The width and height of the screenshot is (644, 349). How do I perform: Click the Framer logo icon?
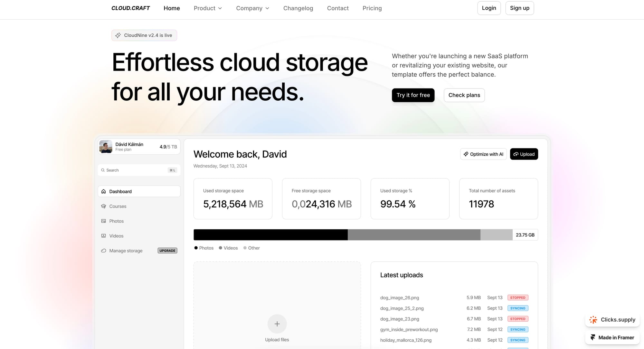[593, 337]
